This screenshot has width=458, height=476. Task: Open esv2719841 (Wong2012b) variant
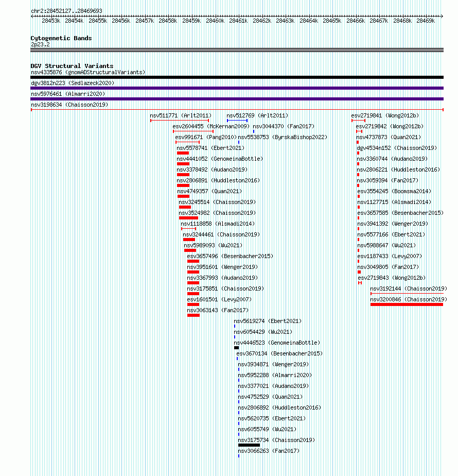[x=385, y=116]
